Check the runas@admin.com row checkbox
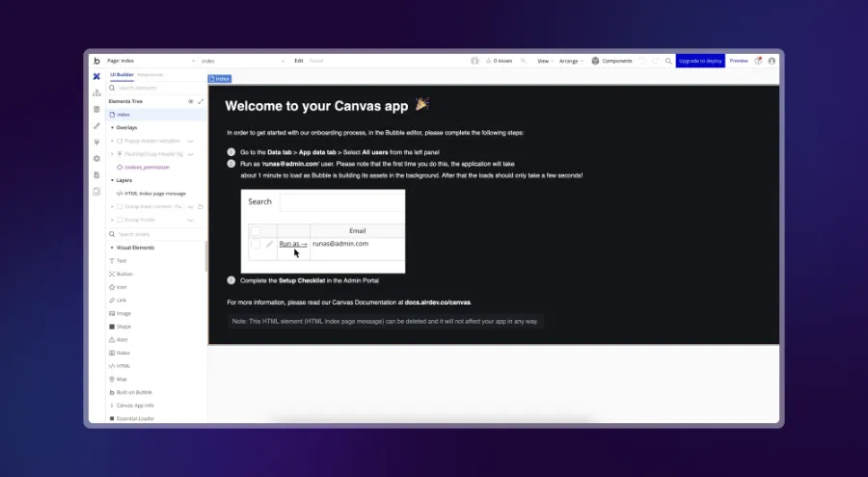868x477 pixels. click(256, 244)
